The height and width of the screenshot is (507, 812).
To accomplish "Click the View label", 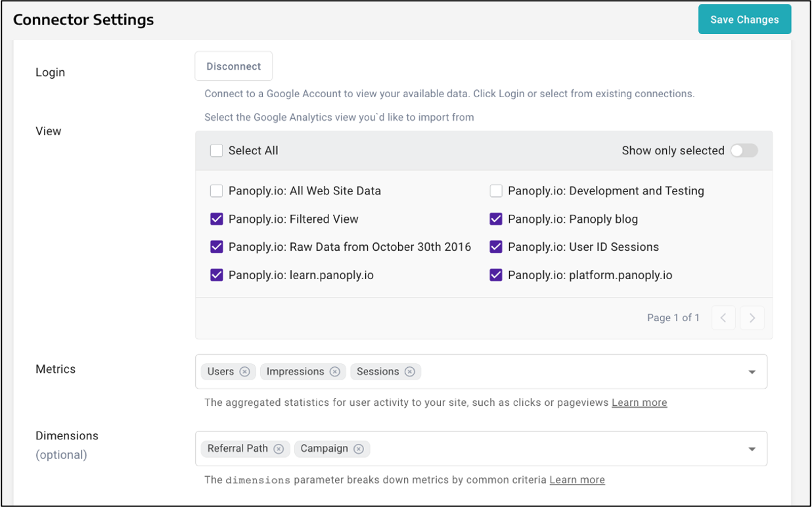I will pos(49,131).
